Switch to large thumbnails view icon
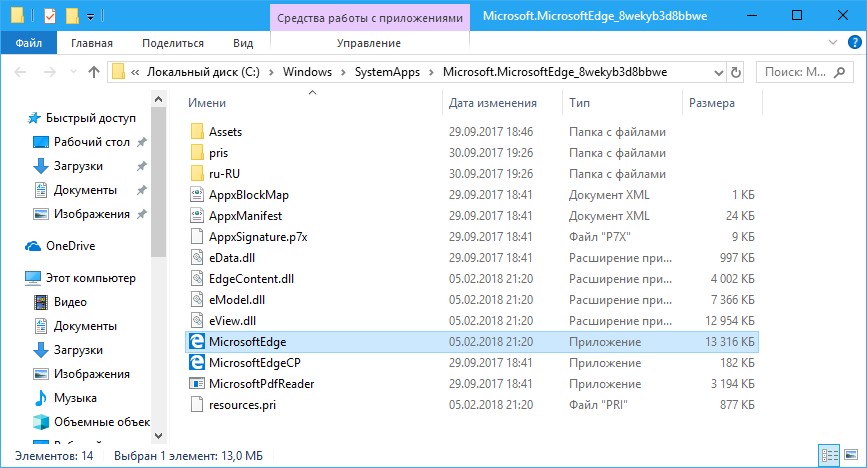Screen dimensions: 867x468 (x=852, y=455)
